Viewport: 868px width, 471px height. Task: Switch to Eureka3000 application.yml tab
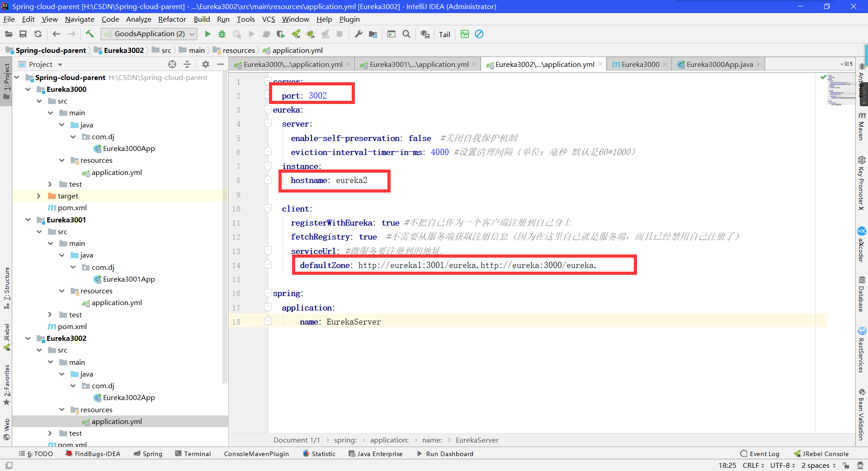292,64
